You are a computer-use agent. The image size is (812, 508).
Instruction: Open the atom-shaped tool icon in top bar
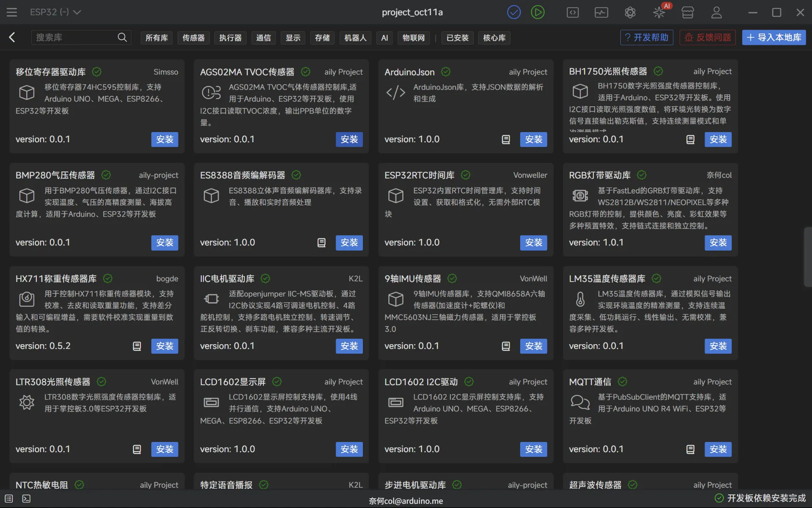pos(630,12)
